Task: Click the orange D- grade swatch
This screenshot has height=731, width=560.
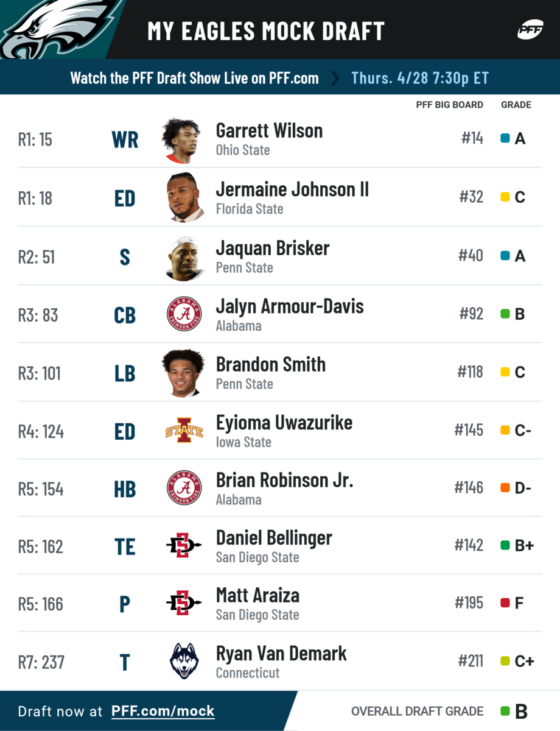Action: [505, 488]
